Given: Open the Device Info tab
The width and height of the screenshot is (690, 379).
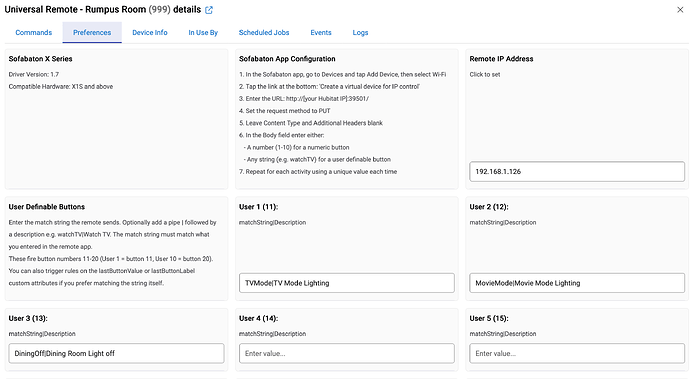Looking at the screenshot, I should coord(150,33).
